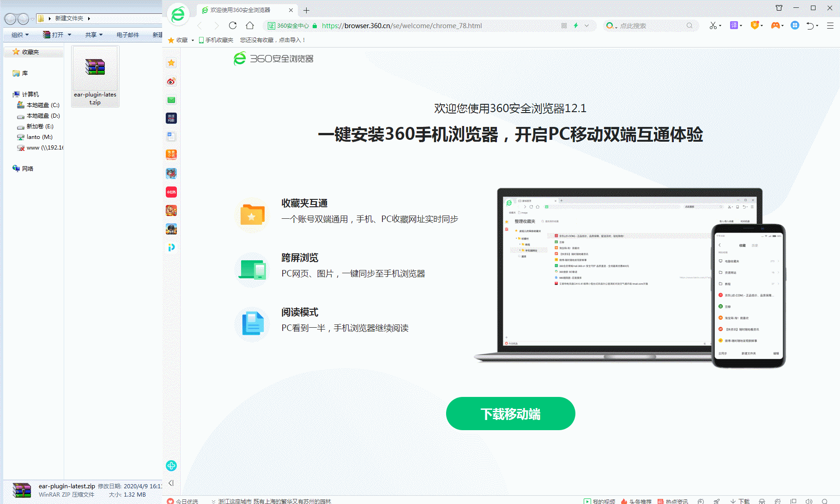Open the green mail icon in sidebar

(x=171, y=100)
